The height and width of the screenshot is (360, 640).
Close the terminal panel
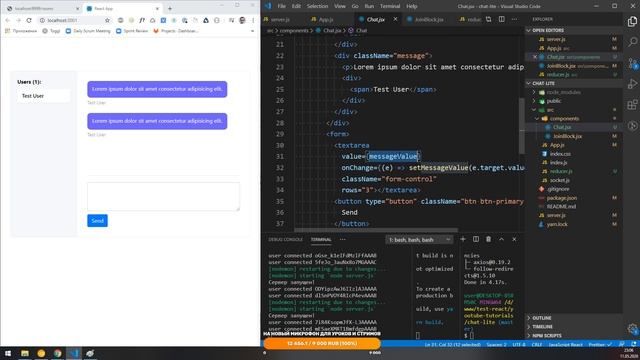pos(514,239)
